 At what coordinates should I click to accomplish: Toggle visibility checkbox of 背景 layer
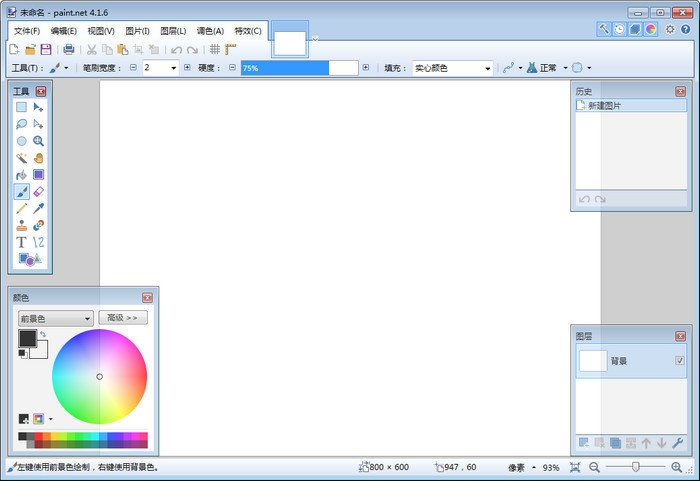[680, 361]
